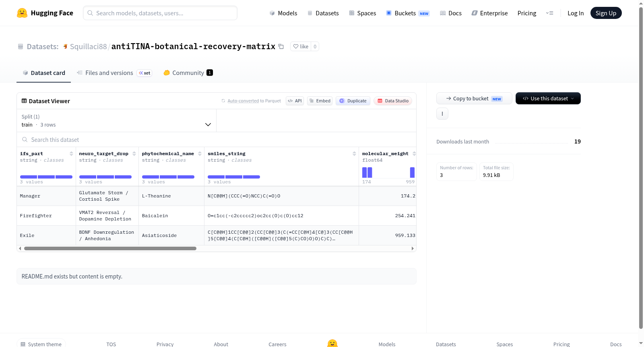Open Data Studio
The height and width of the screenshot is (347, 644).
(393, 101)
